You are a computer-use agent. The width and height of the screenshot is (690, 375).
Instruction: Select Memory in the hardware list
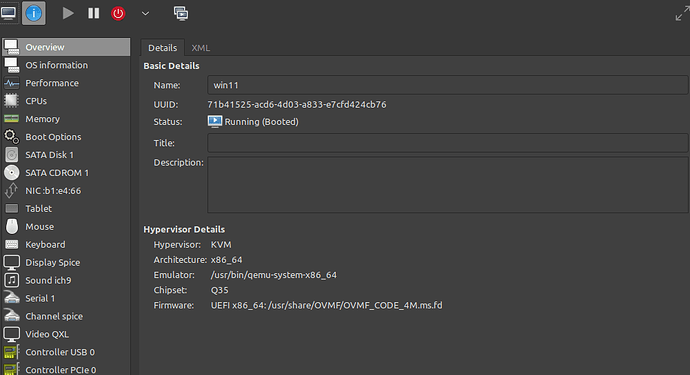tap(66, 119)
